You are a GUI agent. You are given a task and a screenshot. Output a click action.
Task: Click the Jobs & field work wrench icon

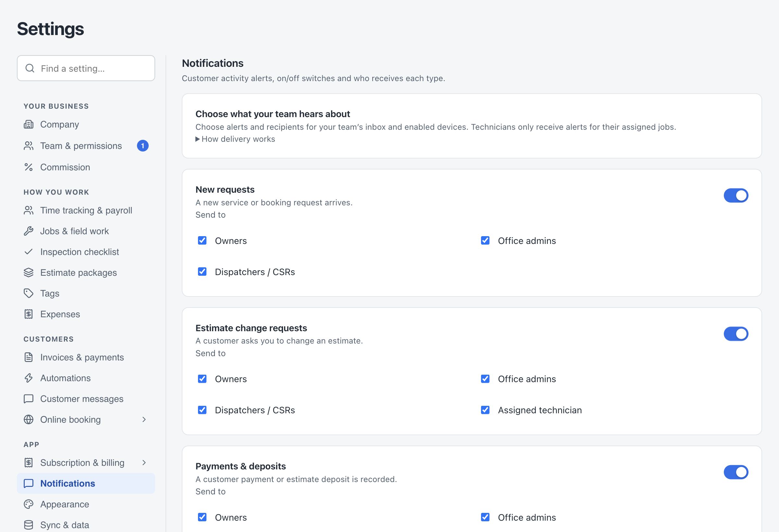[29, 231]
